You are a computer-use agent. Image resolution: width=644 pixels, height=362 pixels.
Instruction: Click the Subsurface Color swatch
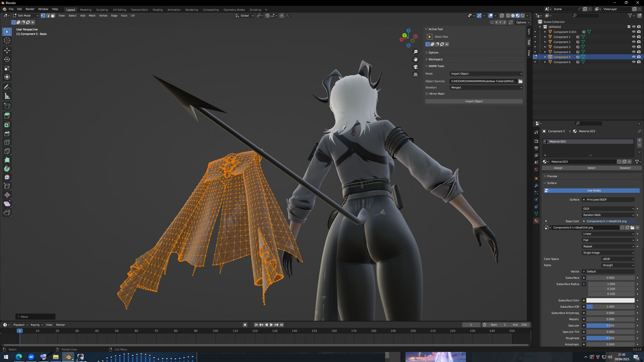(x=611, y=300)
